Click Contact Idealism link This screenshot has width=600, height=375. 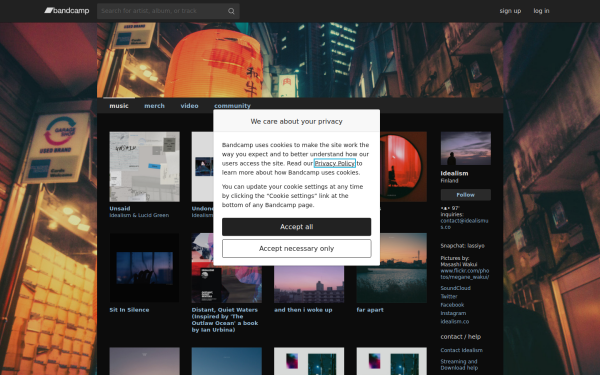461,350
